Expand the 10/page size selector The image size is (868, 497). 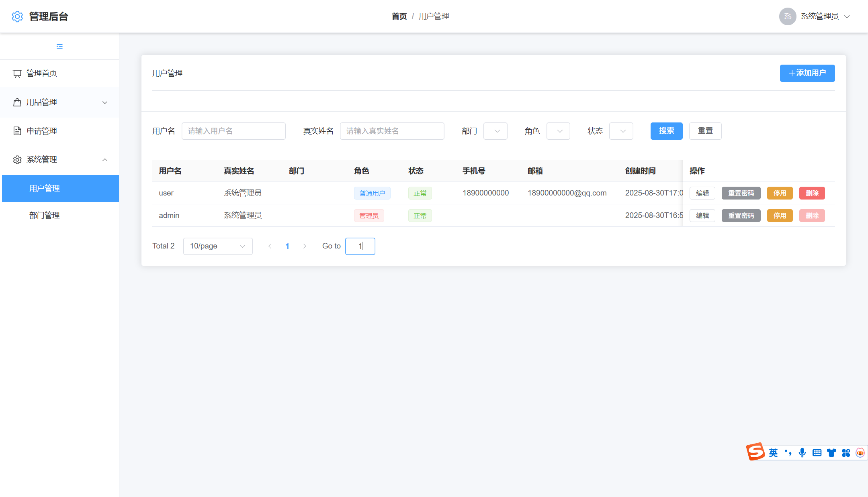tap(217, 246)
